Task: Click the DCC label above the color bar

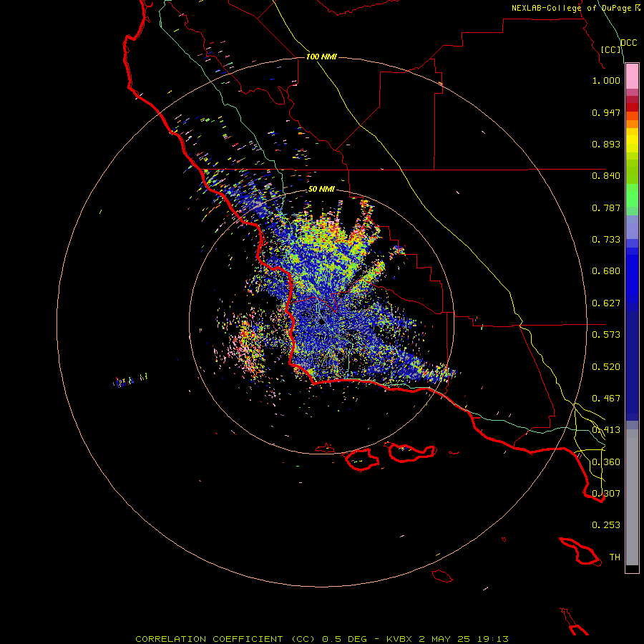Action: pyautogui.click(x=629, y=43)
